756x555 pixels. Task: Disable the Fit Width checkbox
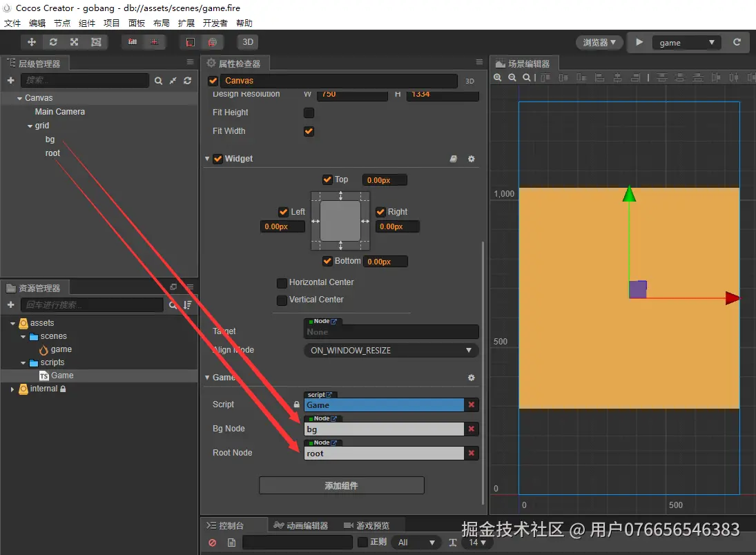point(309,131)
